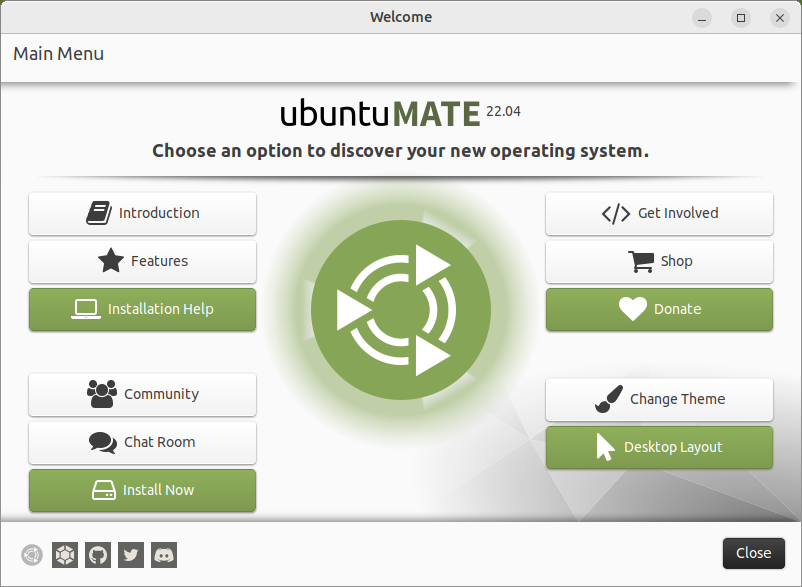Click the Twitter bird icon
Viewport: 802px width, 587px height.
point(131,554)
